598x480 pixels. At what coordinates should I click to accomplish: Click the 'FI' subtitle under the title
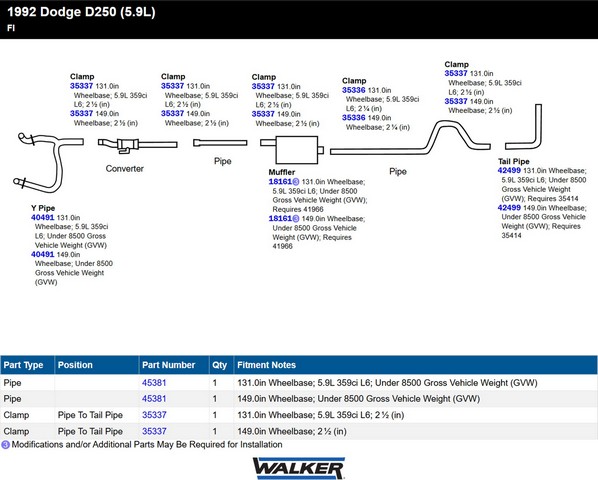11,28
